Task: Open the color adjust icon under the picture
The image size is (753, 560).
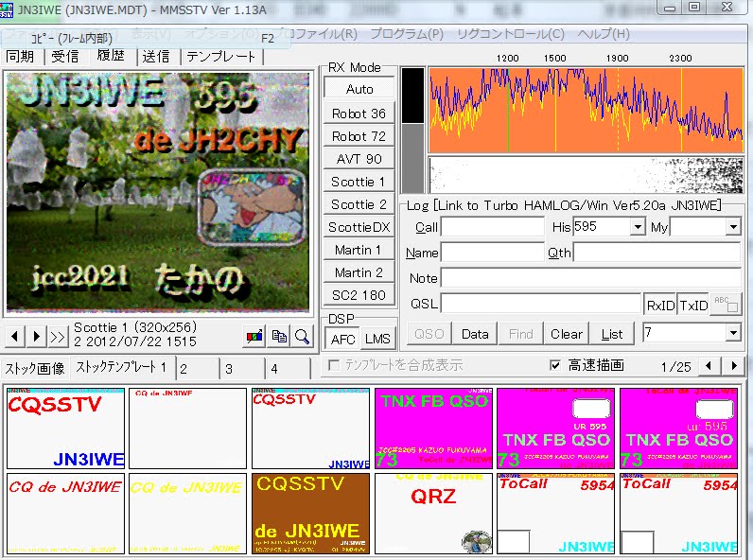Action: click(254, 337)
